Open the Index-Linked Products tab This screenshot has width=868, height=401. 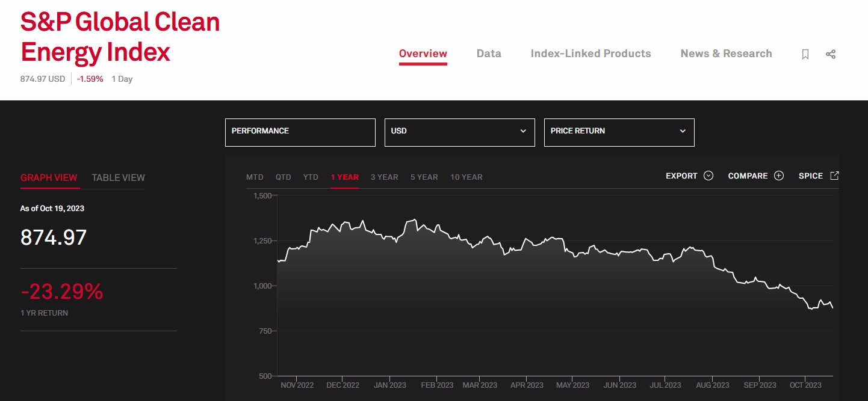click(591, 54)
